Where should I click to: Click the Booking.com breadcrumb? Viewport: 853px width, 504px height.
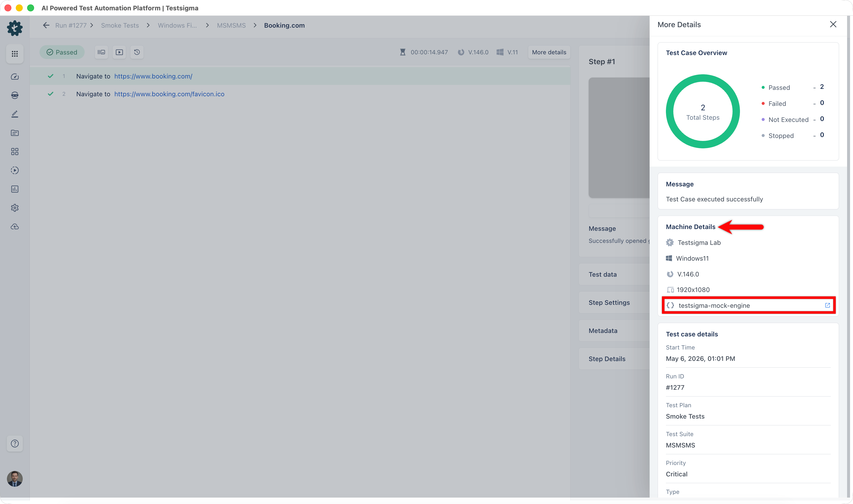click(284, 25)
